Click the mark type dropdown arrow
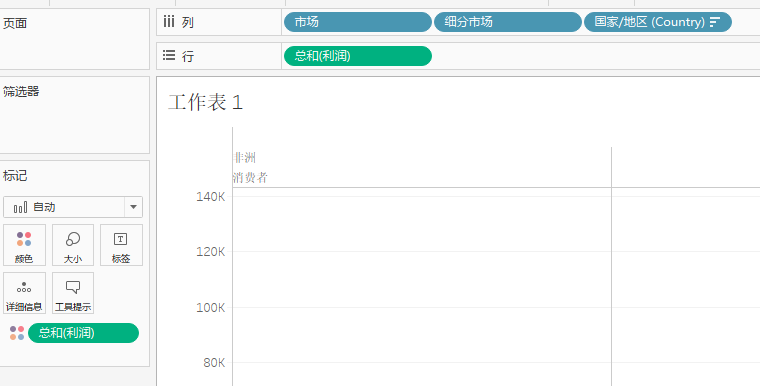760x386 pixels. pyautogui.click(x=133, y=207)
